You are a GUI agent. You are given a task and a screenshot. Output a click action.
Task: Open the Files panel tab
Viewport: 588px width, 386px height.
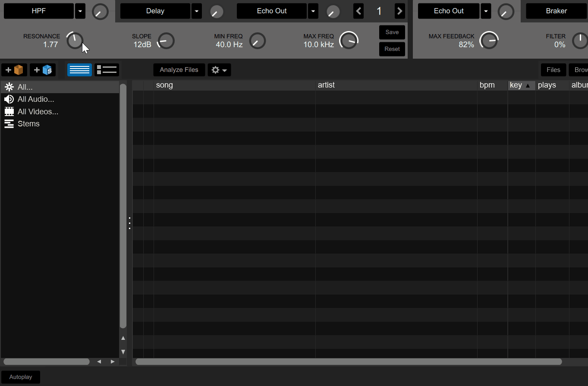(553, 70)
